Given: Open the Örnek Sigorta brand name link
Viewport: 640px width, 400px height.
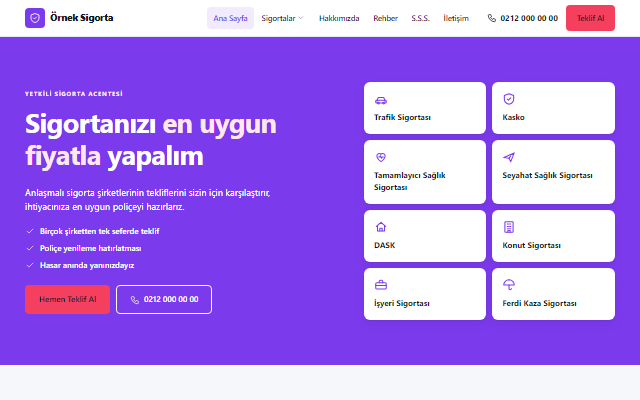Looking at the screenshot, I should click(81, 18).
